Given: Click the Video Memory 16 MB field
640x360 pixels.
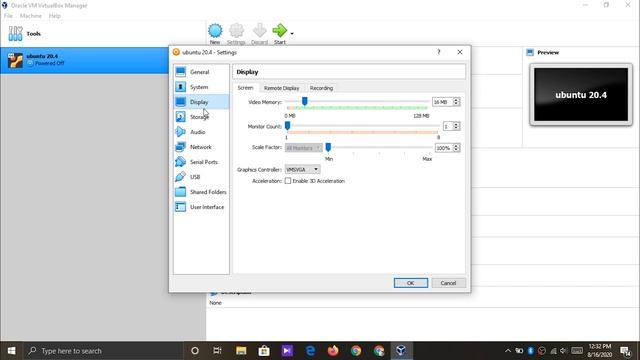Looking at the screenshot, I should (x=442, y=102).
